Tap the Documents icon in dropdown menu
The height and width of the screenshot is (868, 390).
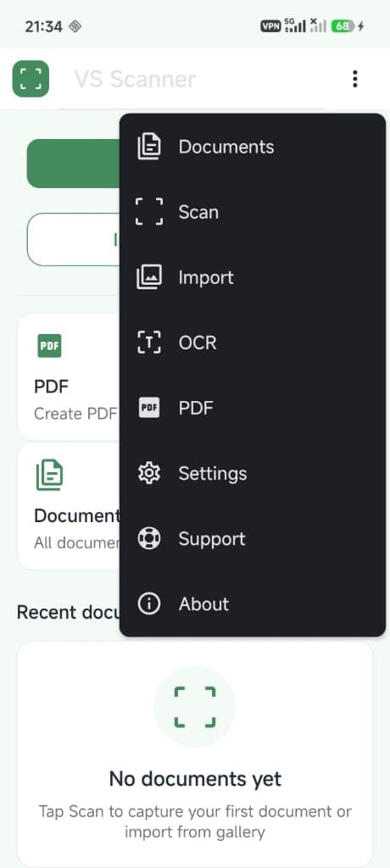click(149, 147)
